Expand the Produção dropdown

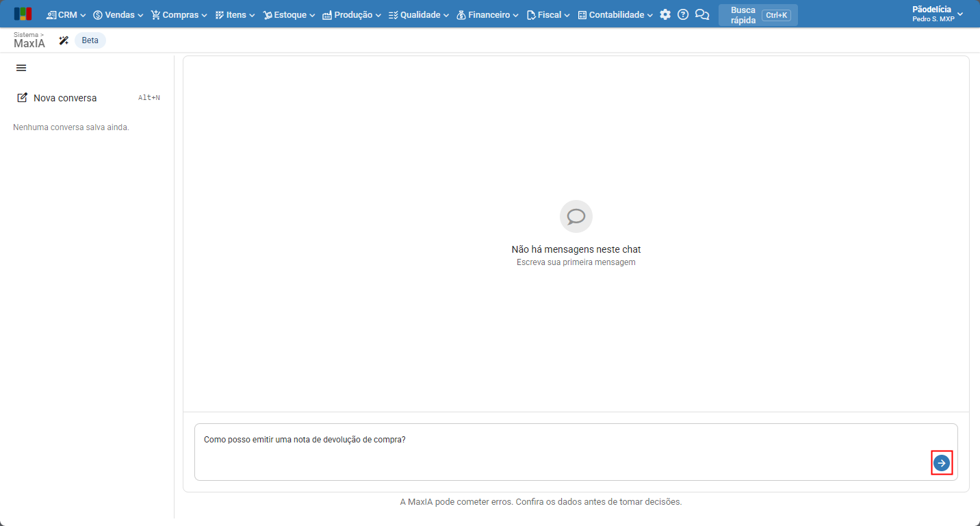coord(352,14)
